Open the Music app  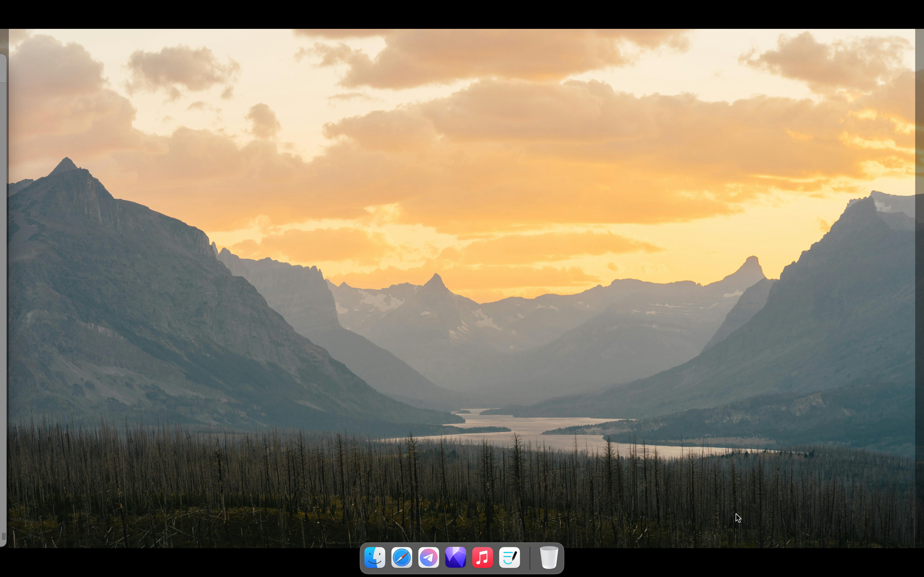(x=483, y=557)
